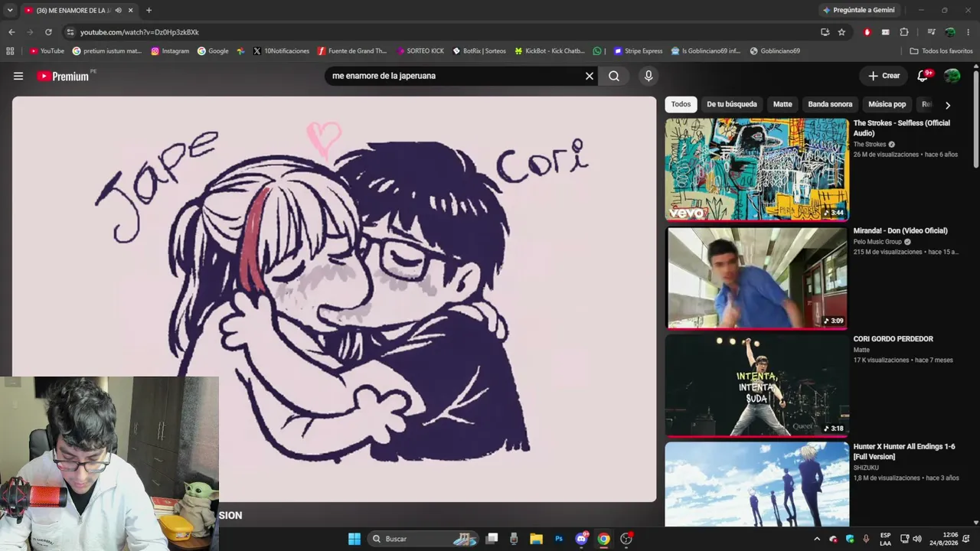The image size is (980, 551).
Task: Go to YouTube Premium home logo
Action: [x=63, y=76]
